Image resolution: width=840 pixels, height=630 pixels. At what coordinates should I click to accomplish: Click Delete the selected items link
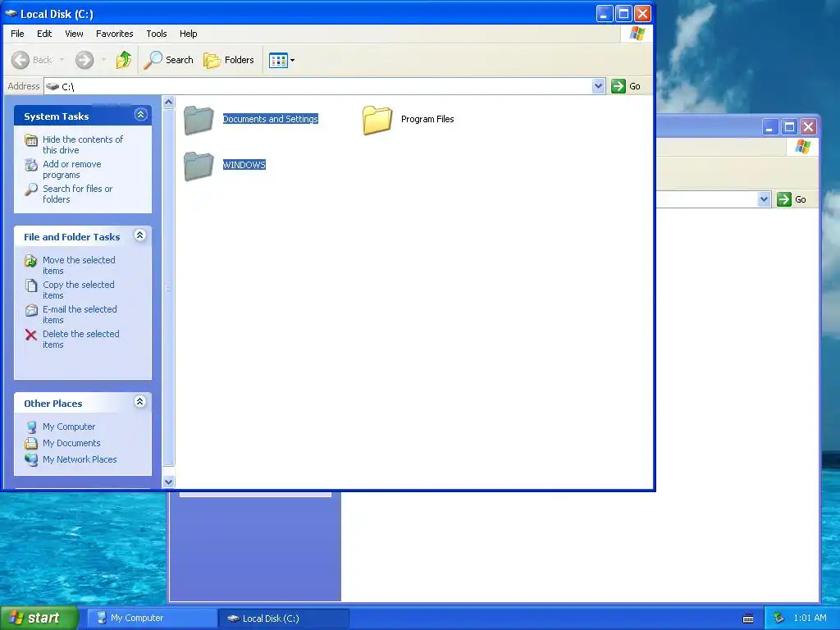pos(81,339)
